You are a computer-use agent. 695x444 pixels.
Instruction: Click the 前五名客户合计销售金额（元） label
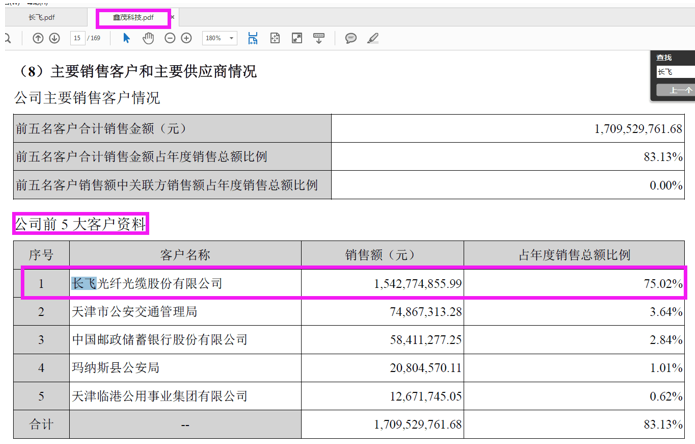tap(101, 129)
